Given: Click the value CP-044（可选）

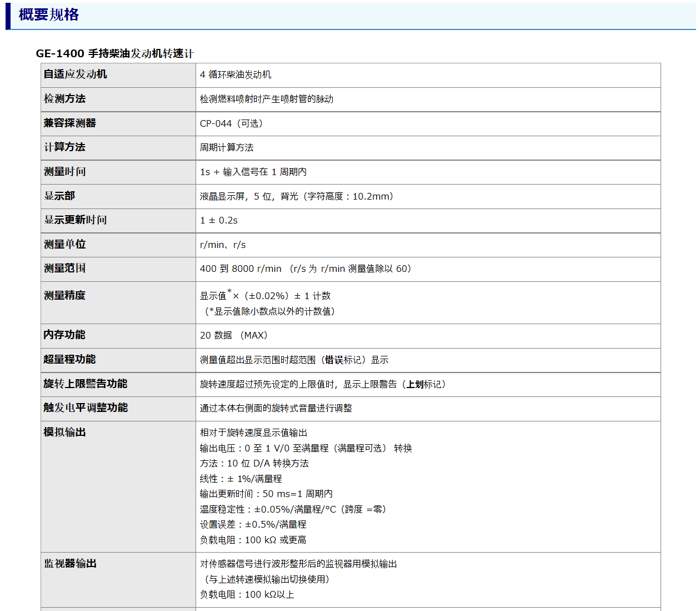Looking at the screenshot, I should (233, 123).
